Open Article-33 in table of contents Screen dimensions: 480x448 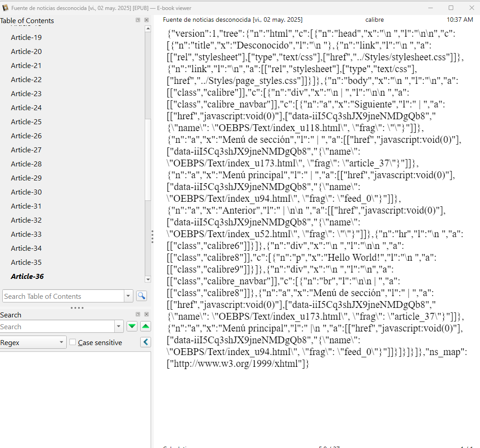(x=26, y=234)
